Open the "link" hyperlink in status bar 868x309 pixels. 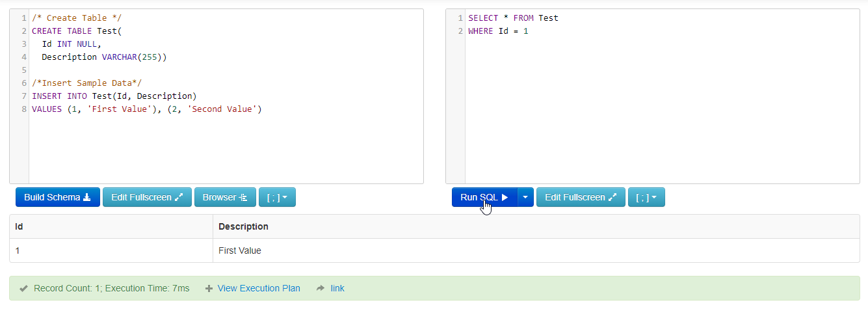337,288
